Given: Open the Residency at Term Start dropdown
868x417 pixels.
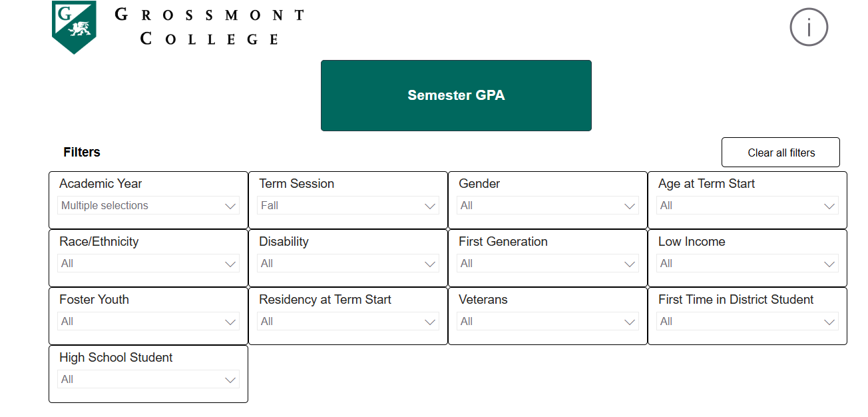Looking at the screenshot, I should pos(347,321).
